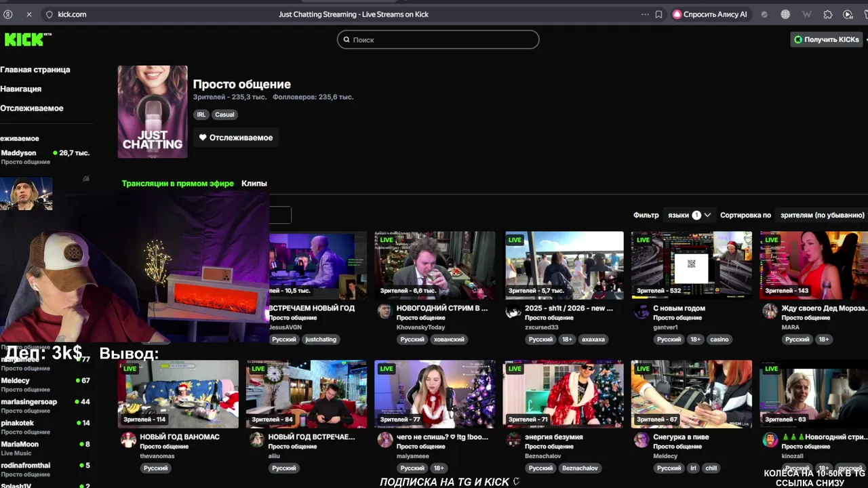Switch to Трансляции в прямом эфире tab
The image size is (868, 488).
[x=178, y=184]
